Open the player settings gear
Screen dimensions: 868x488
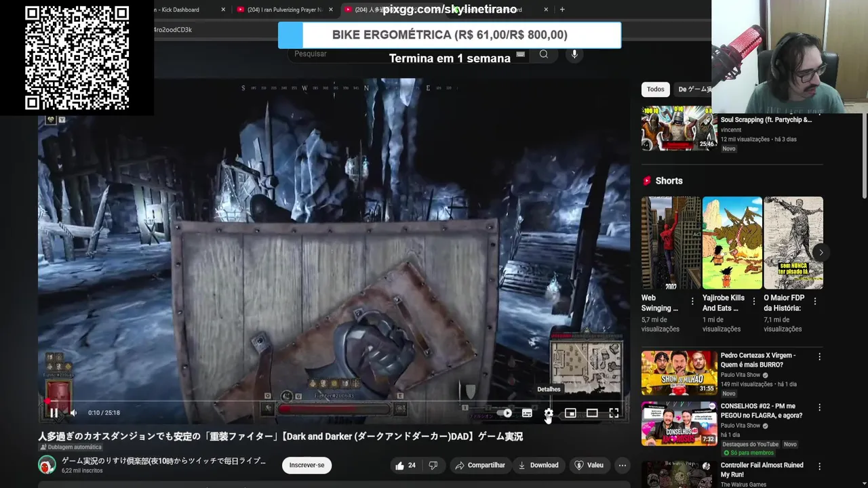(549, 413)
